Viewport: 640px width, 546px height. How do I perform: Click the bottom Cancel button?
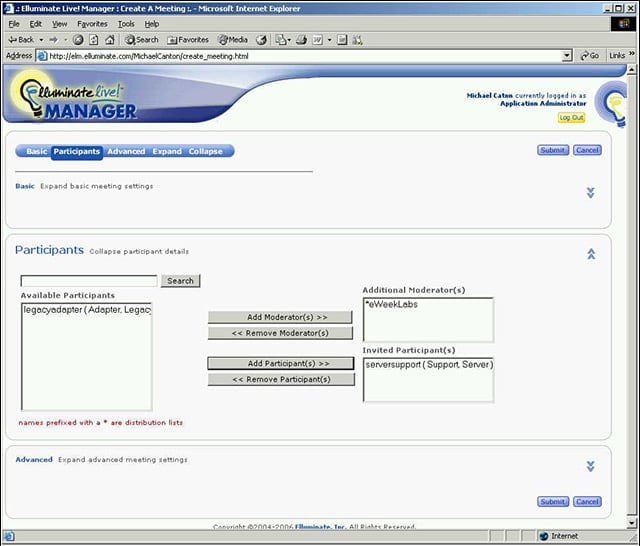587,502
